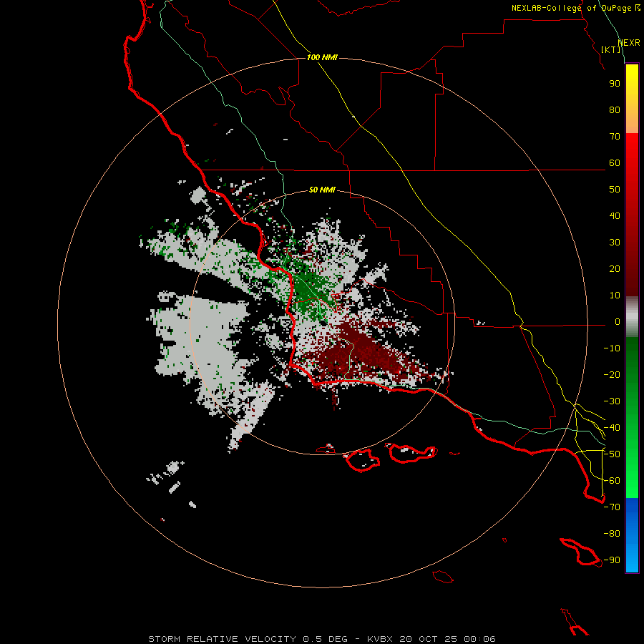Click the 20 OCT 25 date in caption
This screenshot has height=644, width=644.
coord(429,639)
